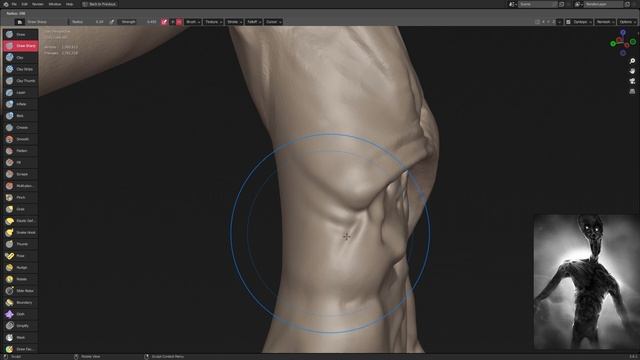The width and height of the screenshot is (640, 360).
Task: Select the Pose brush
Action: (20, 256)
